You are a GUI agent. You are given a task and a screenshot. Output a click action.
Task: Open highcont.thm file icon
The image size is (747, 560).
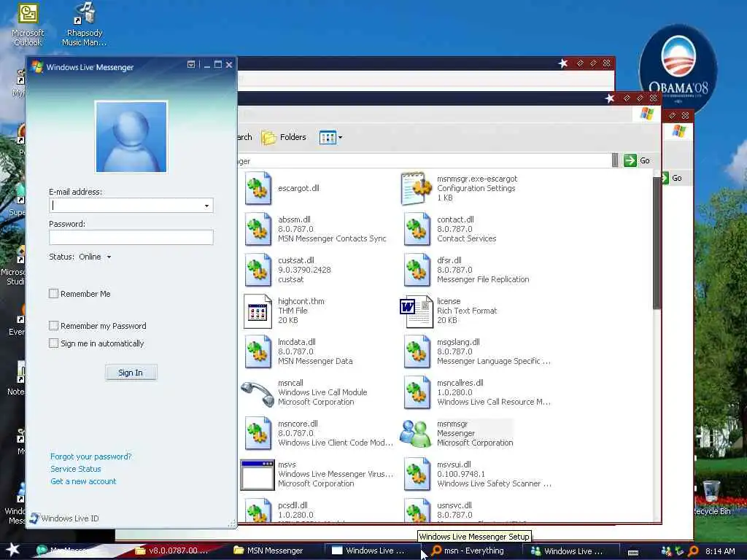258,311
